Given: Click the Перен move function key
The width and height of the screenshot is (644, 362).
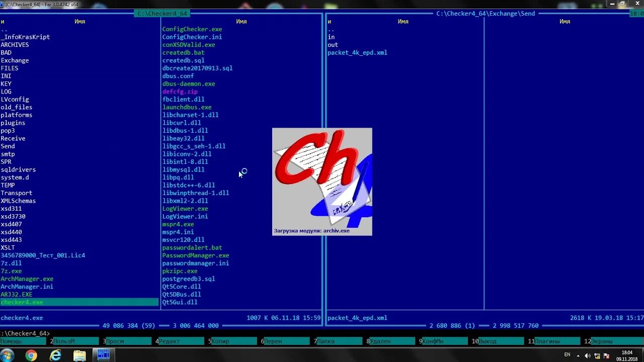Looking at the screenshot, I should pyautogui.click(x=286, y=341).
